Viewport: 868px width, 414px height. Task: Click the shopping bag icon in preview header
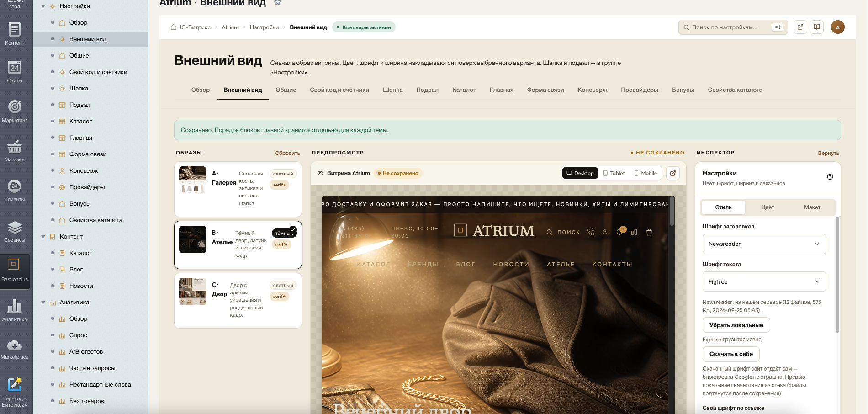(649, 232)
